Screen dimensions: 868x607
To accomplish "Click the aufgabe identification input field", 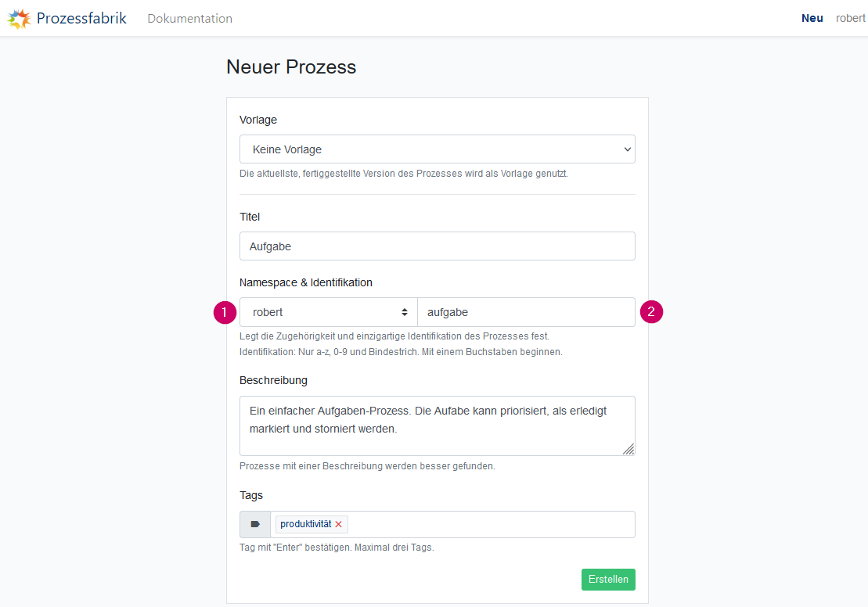I will 527,312.
